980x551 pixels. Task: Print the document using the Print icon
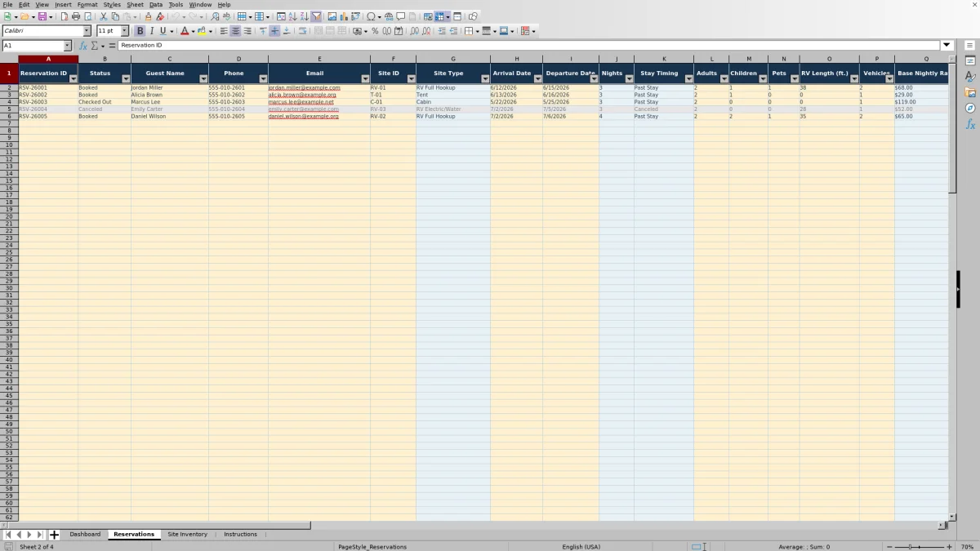point(76,16)
